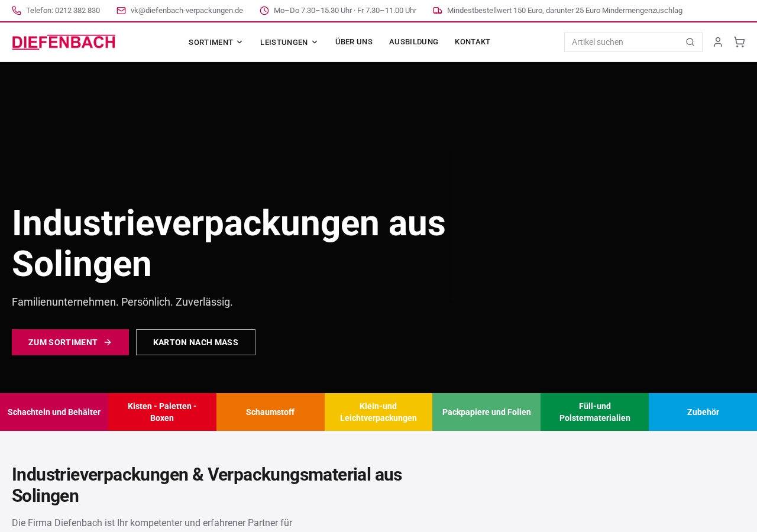This screenshot has height=532, width=757.
Task: Select the Schachteln und Behälter category
Action: [x=54, y=412]
